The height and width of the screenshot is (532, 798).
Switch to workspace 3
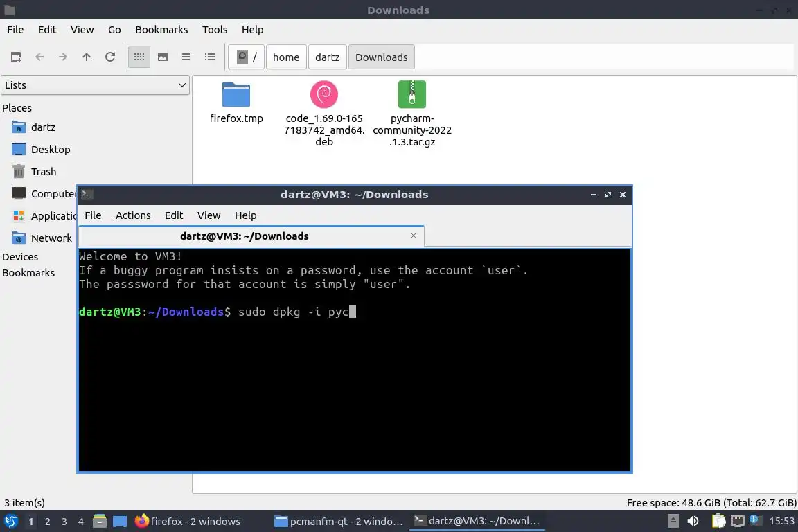click(x=64, y=522)
